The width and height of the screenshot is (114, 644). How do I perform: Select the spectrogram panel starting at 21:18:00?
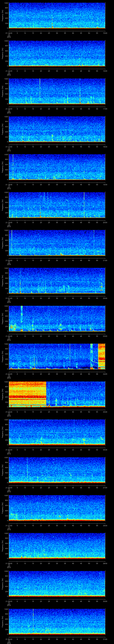[x=57, y=167]
